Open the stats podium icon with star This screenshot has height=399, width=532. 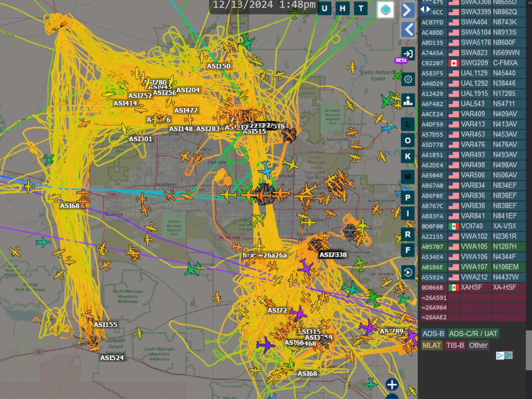pyautogui.click(x=408, y=100)
